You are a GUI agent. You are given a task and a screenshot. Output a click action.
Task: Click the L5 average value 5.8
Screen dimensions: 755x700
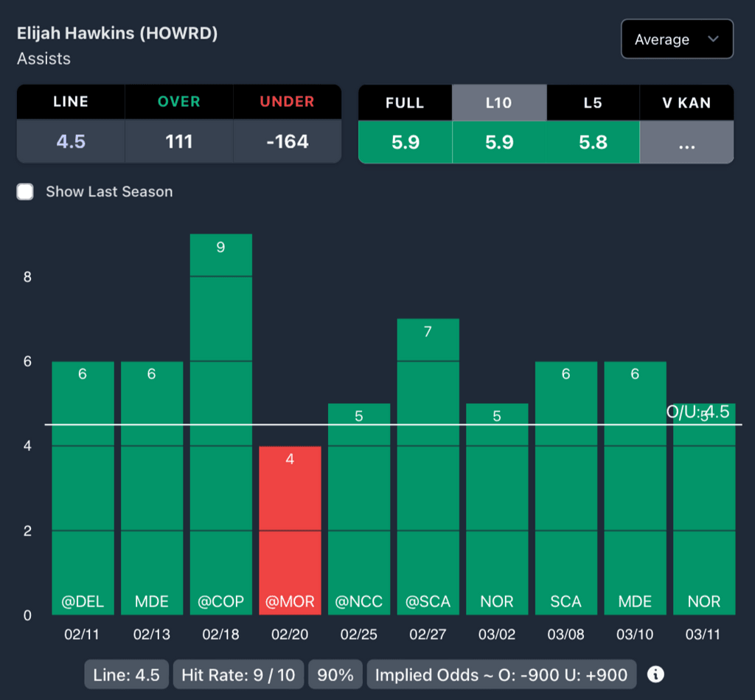593,142
